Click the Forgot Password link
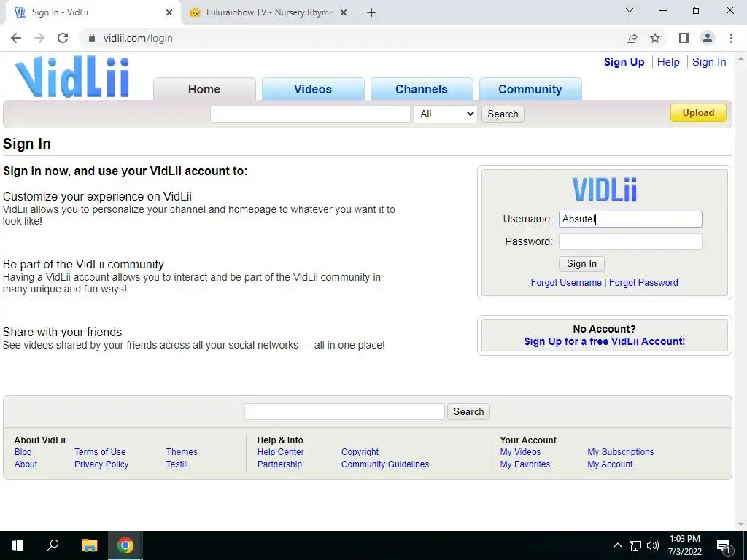This screenshot has width=747, height=560. (x=643, y=282)
